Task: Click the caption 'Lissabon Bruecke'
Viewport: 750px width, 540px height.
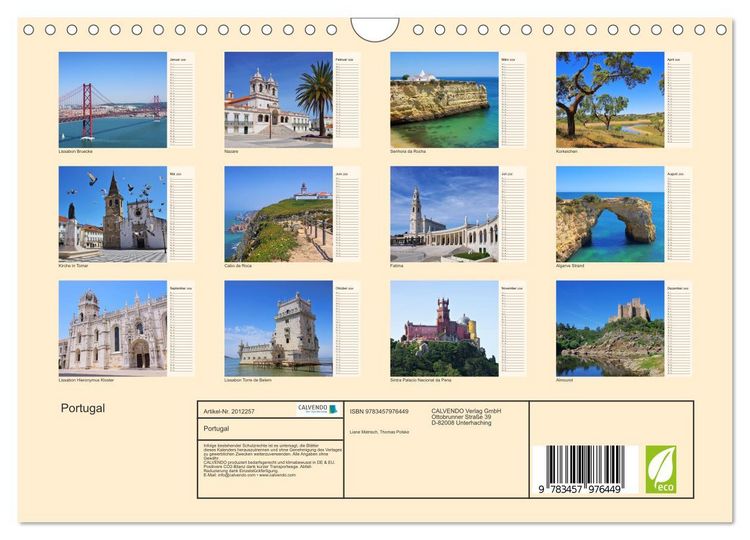Action: pos(76,152)
